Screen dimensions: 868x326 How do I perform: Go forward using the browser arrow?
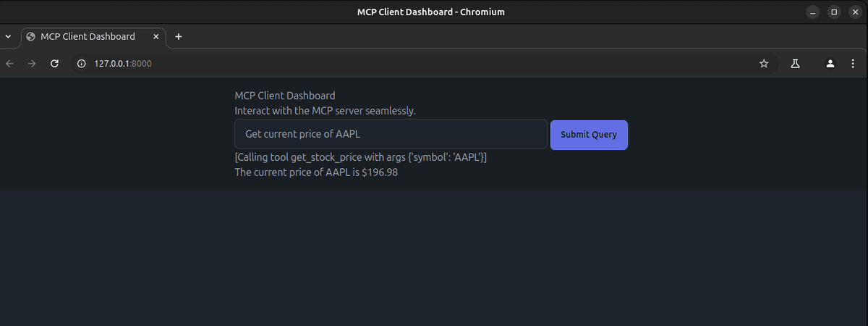(x=32, y=64)
